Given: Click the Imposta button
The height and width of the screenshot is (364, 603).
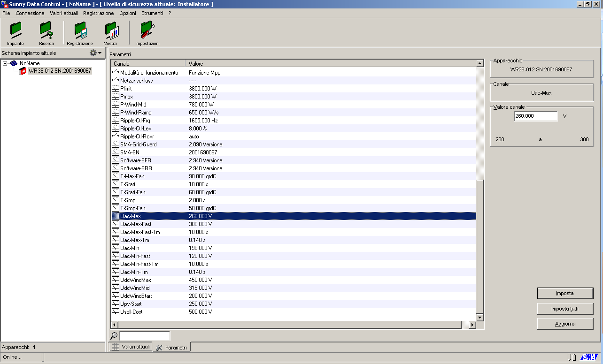Looking at the screenshot, I should (565, 293).
